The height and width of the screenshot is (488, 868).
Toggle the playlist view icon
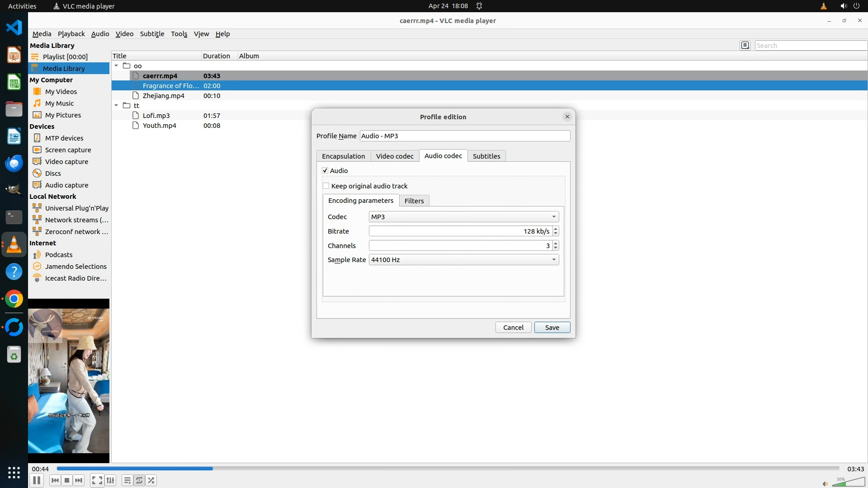(127, 480)
